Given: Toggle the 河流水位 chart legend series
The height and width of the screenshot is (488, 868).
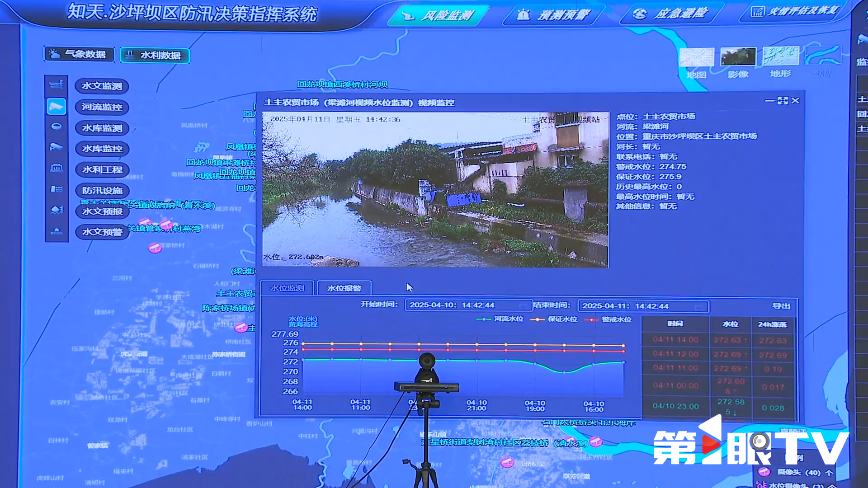Looking at the screenshot, I should tap(500, 319).
